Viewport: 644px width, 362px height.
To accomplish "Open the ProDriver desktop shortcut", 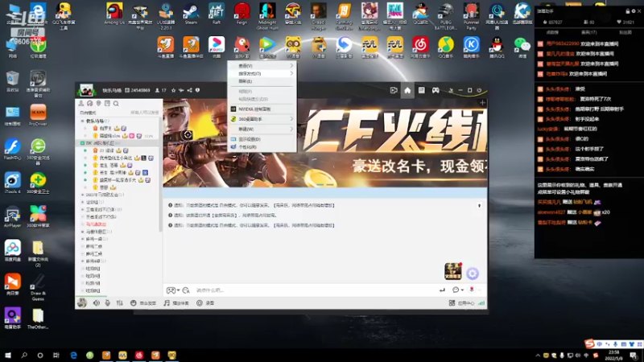I will tap(38, 115).
